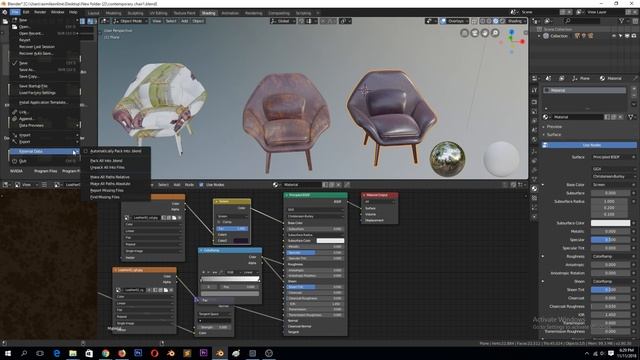640x360 pixels.
Task: Open the File menu in the top bar
Action: (x=15, y=12)
